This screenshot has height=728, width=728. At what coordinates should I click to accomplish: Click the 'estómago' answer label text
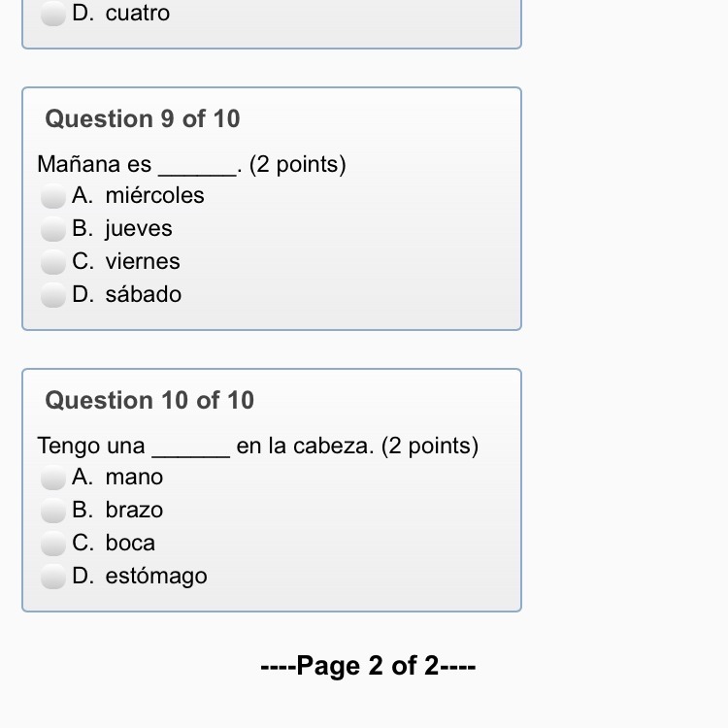[156, 577]
